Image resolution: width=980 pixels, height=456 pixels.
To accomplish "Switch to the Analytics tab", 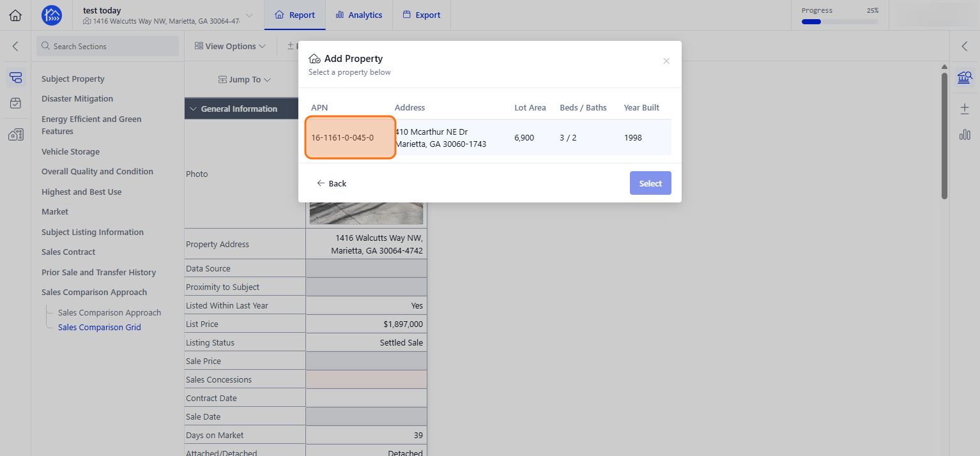I will [359, 15].
